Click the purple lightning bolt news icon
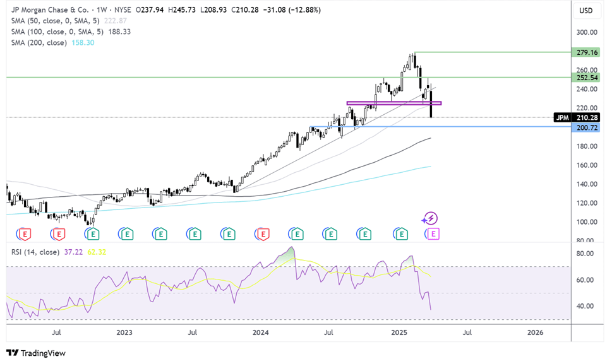 430,218
